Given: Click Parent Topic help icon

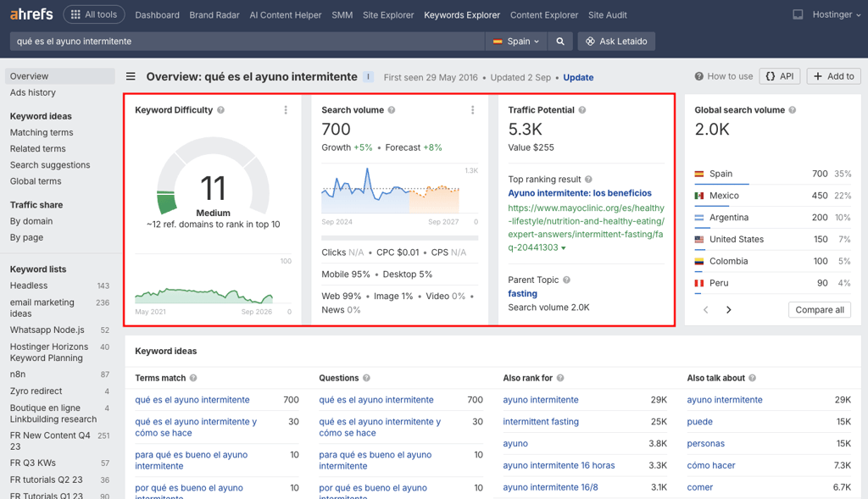Looking at the screenshot, I should pos(566,280).
